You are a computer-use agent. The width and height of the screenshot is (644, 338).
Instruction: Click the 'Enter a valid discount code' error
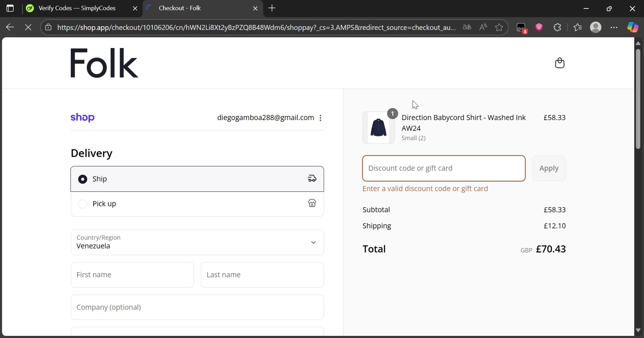tap(425, 189)
